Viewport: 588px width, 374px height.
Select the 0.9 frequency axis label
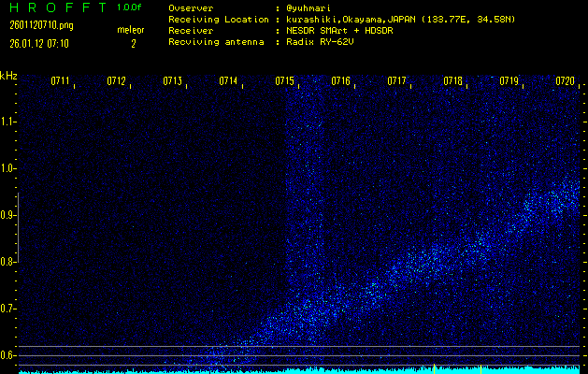pyautogui.click(x=8, y=215)
